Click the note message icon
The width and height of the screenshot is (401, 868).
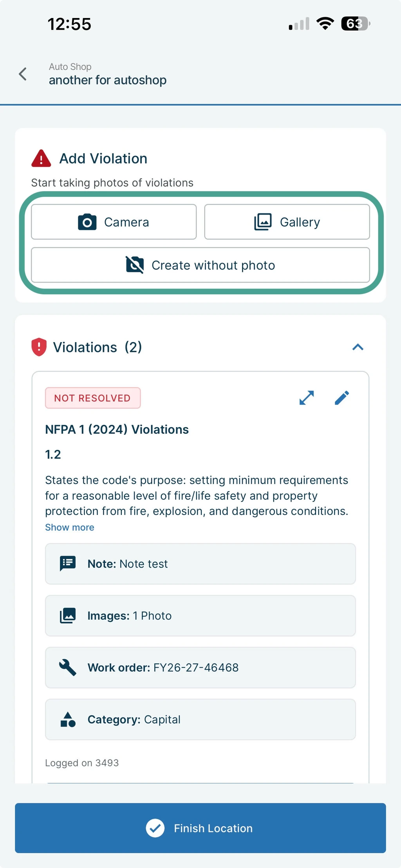click(x=68, y=564)
